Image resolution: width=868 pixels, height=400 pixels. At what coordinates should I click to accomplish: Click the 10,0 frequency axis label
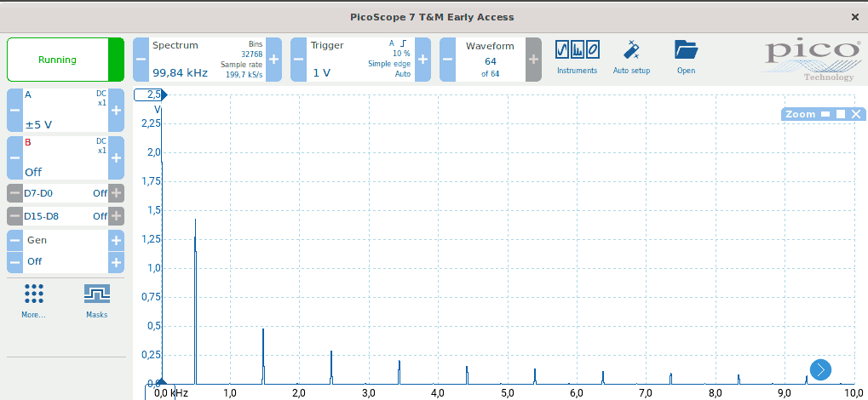point(855,393)
